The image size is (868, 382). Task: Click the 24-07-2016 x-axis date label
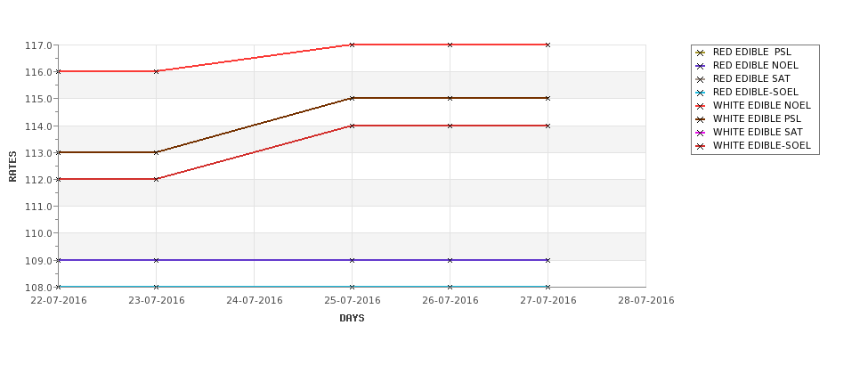[254, 301]
